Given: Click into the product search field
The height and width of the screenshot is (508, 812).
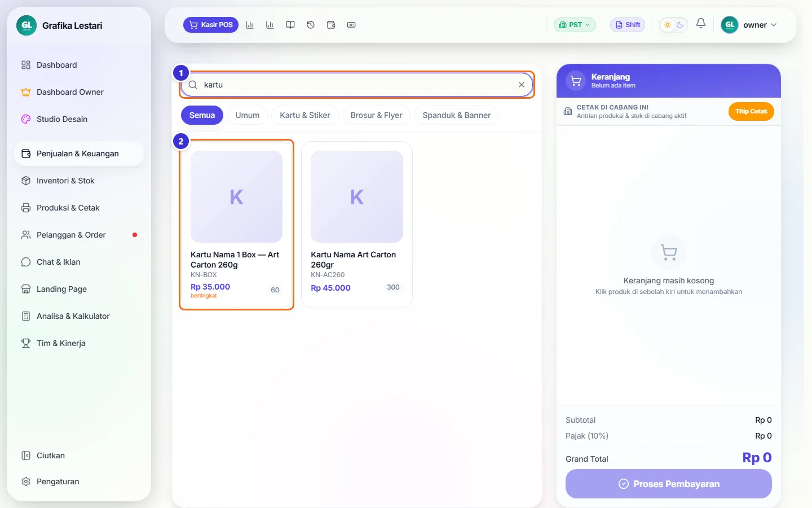Looking at the screenshot, I should tap(356, 85).
